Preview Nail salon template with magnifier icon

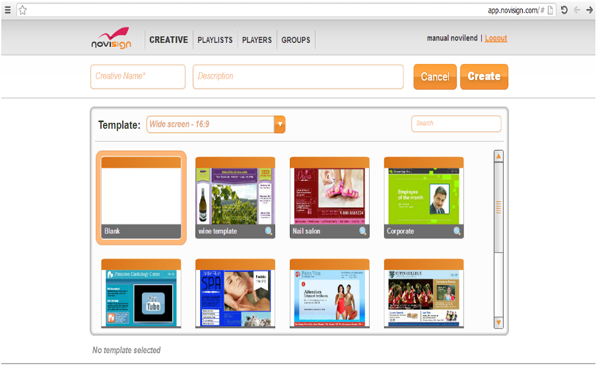click(x=363, y=231)
